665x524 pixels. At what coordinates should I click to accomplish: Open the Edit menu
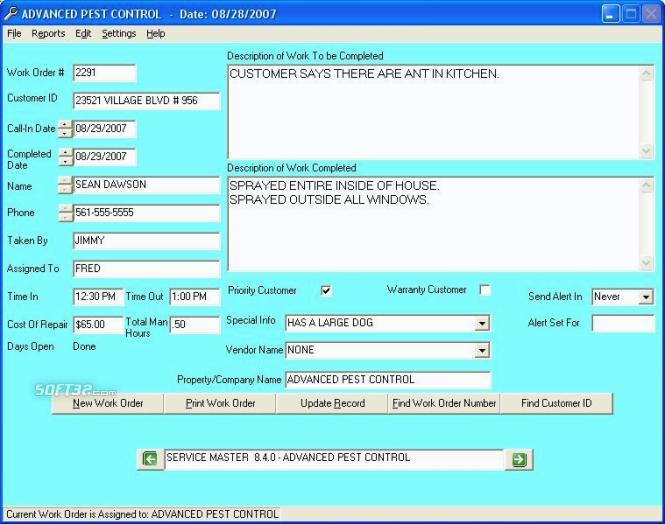coord(83,33)
